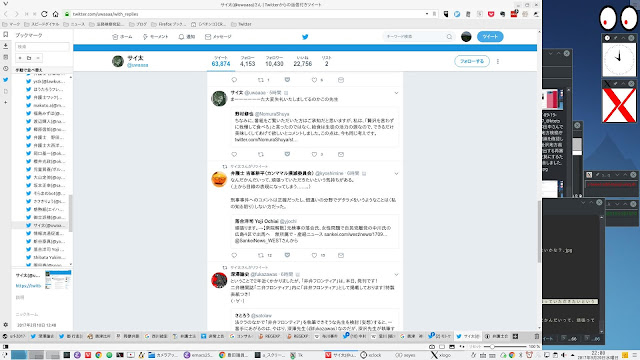This screenshot has height=360, width=640.
Task: Open profile more options three-dot menu
Action: (x=498, y=61)
